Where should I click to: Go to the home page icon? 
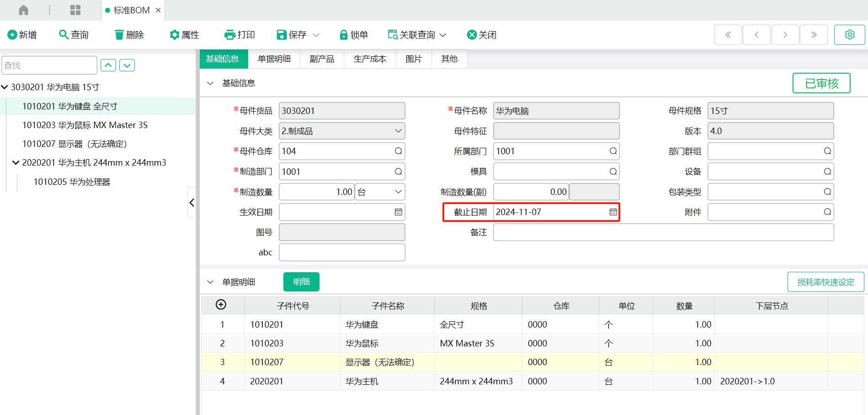pyautogui.click(x=24, y=10)
